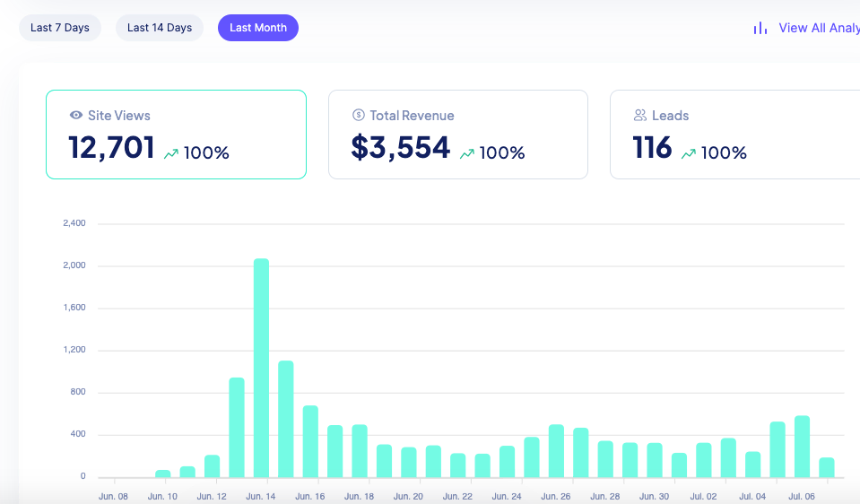Click the bar chart icon near View All Analytics

pyautogui.click(x=760, y=28)
